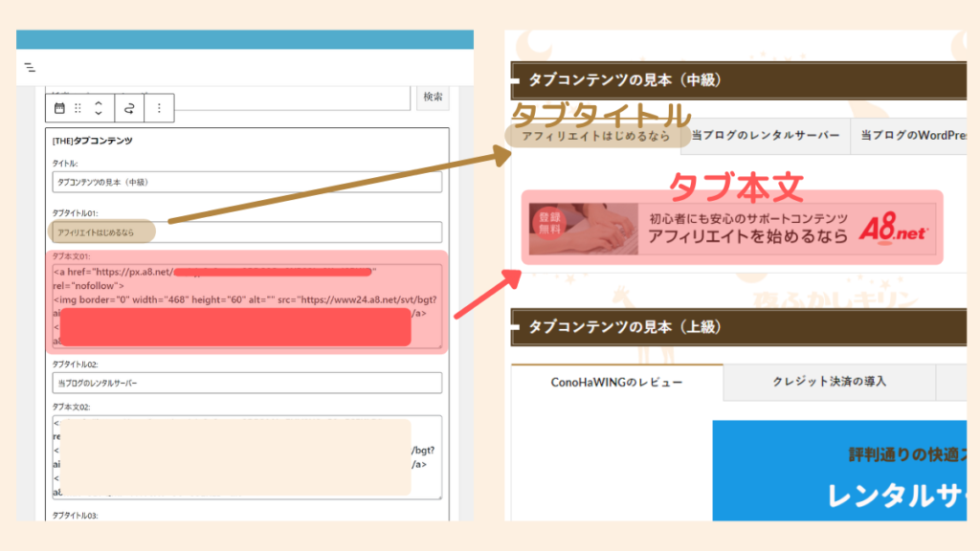Select the ConoHaWINGのレビュー tab
This screenshot has height=551, width=980.
617,382
